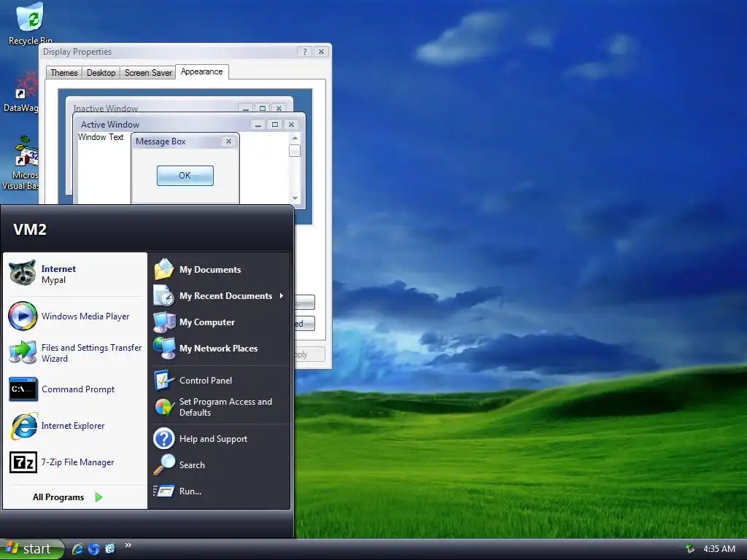The image size is (747, 560).
Task: Open the Run... dialog
Action: click(219, 491)
